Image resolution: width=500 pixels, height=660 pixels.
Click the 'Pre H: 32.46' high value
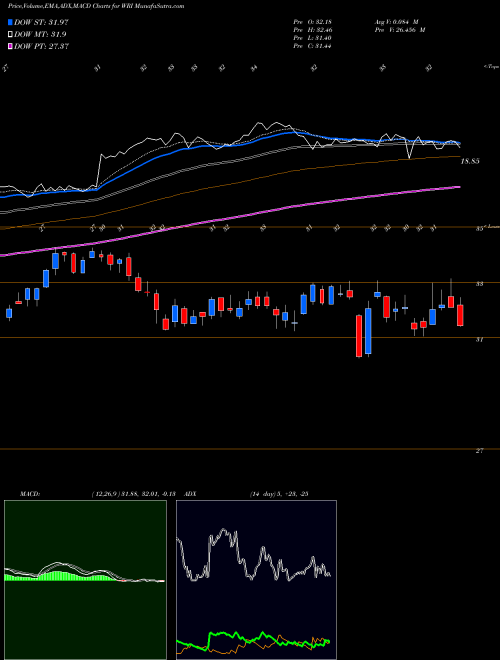[x=312, y=30]
